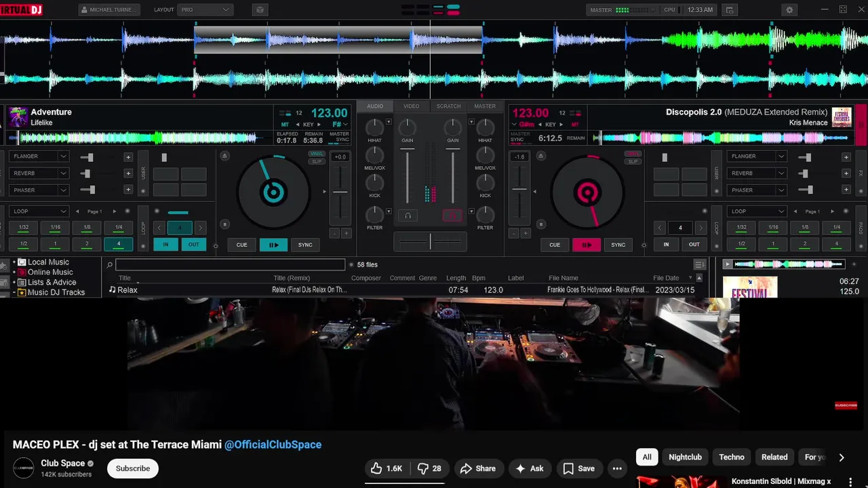Select Techno filter chip
868x488 pixels.
732,457
